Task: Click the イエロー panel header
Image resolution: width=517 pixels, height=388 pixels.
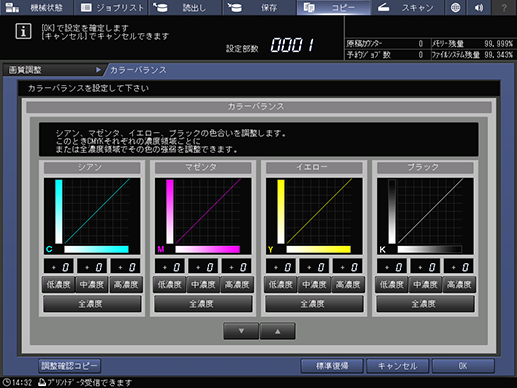Action: coord(314,167)
